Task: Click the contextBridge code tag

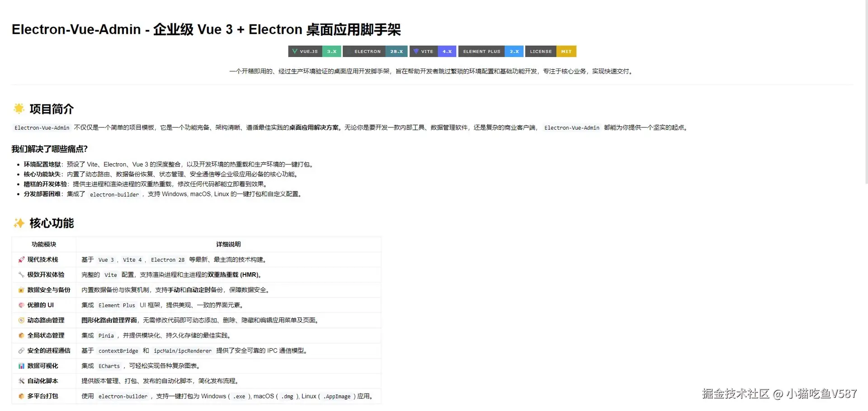Action: click(118, 351)
